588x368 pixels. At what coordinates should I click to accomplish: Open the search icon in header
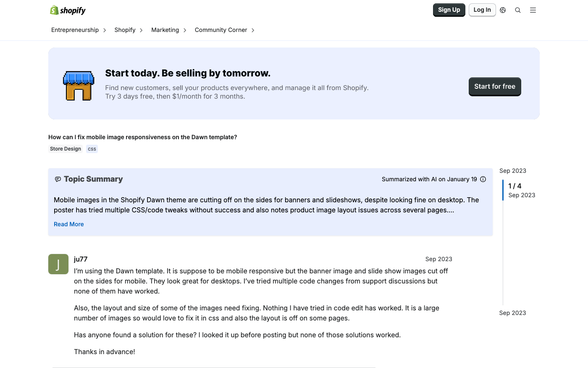pyautogui.click(x=518, y=10)
